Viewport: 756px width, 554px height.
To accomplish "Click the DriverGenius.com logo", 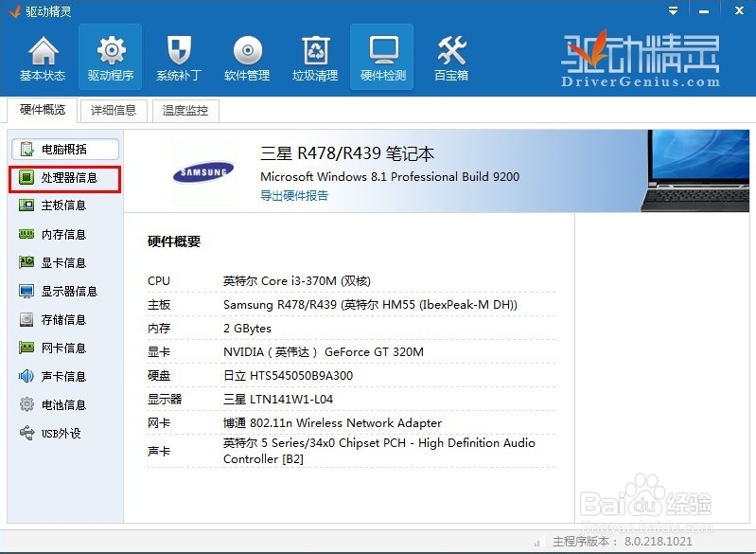I will click(x=641, y=60).
